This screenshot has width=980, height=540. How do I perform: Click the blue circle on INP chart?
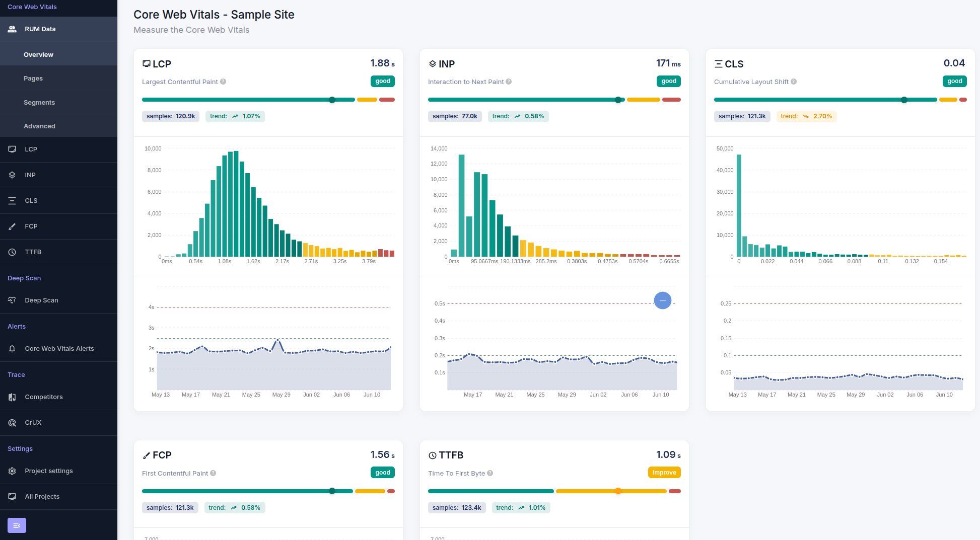click(x=662, y=300)
